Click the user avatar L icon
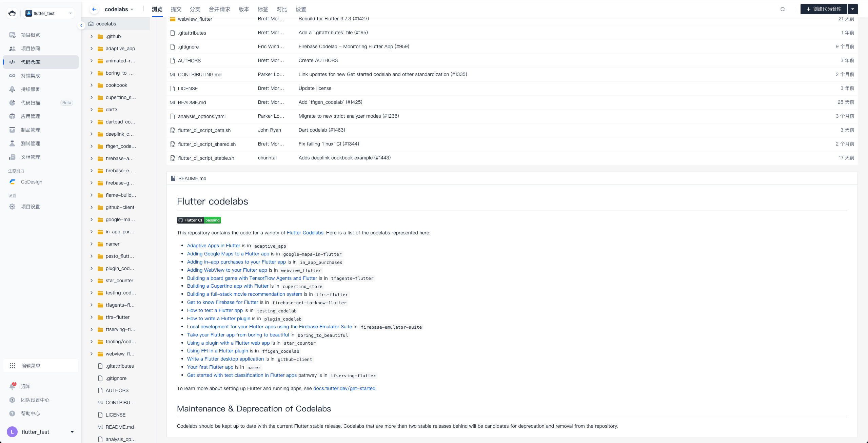 [x=12, y=432]
